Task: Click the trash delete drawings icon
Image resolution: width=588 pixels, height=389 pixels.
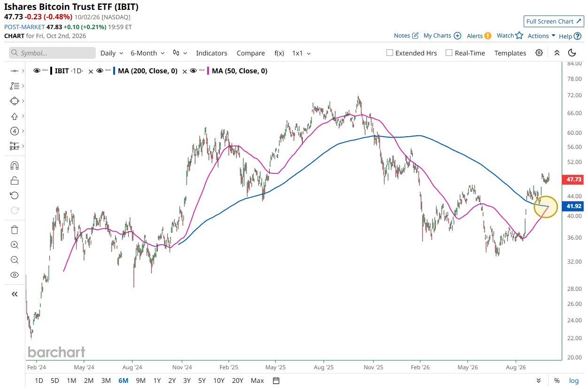Action: click(14, 230)
